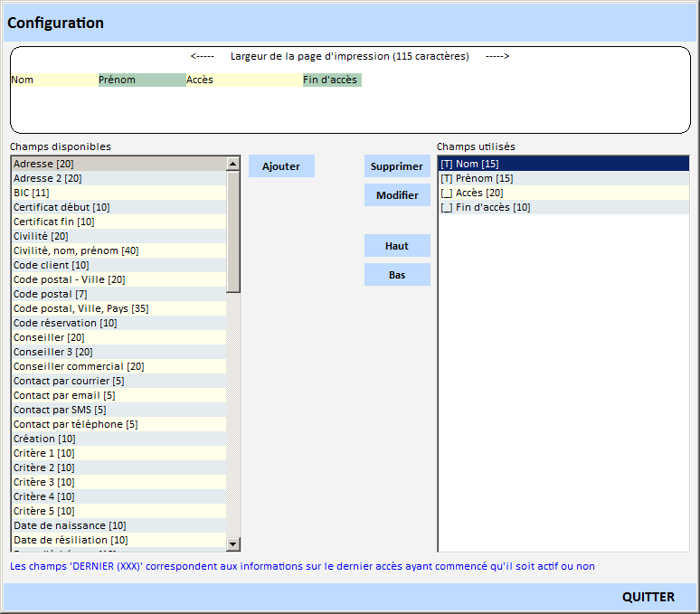Move field down with Bas button
The image size is (700, 614).
tap(397, 275)
